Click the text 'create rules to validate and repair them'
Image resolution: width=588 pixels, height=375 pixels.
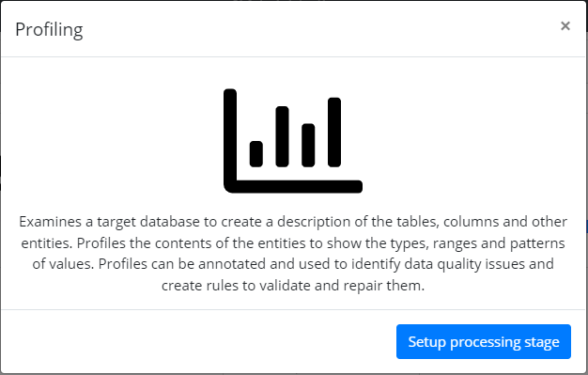[291, 286]
